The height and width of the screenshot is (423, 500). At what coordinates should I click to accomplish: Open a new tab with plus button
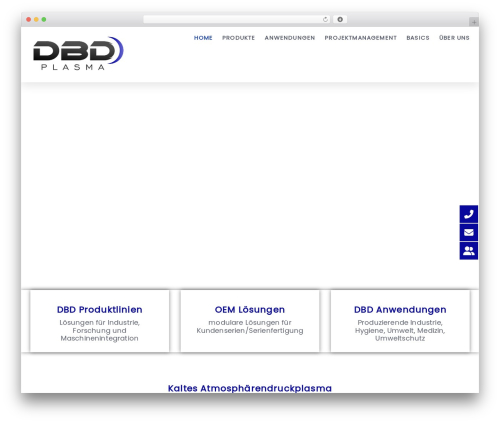point(474,22)
